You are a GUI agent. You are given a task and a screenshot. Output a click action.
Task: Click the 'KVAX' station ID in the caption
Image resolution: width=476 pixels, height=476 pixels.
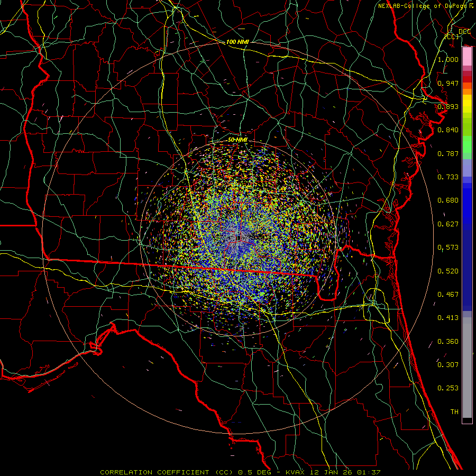[x=295, y=472]
